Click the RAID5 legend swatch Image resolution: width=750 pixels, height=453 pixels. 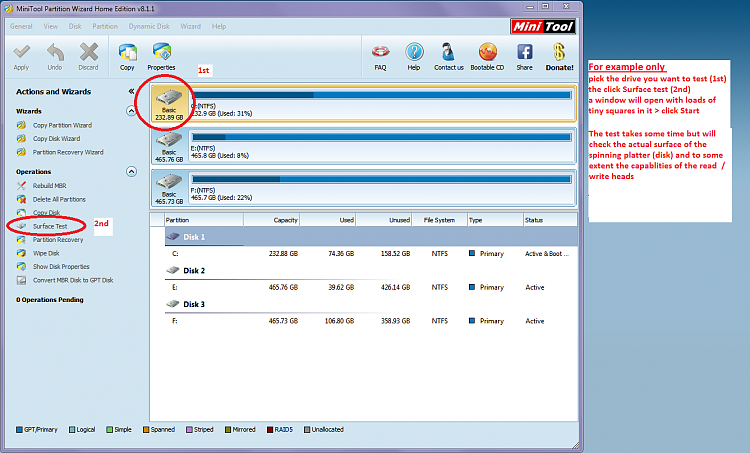click(x=270, y=430)
